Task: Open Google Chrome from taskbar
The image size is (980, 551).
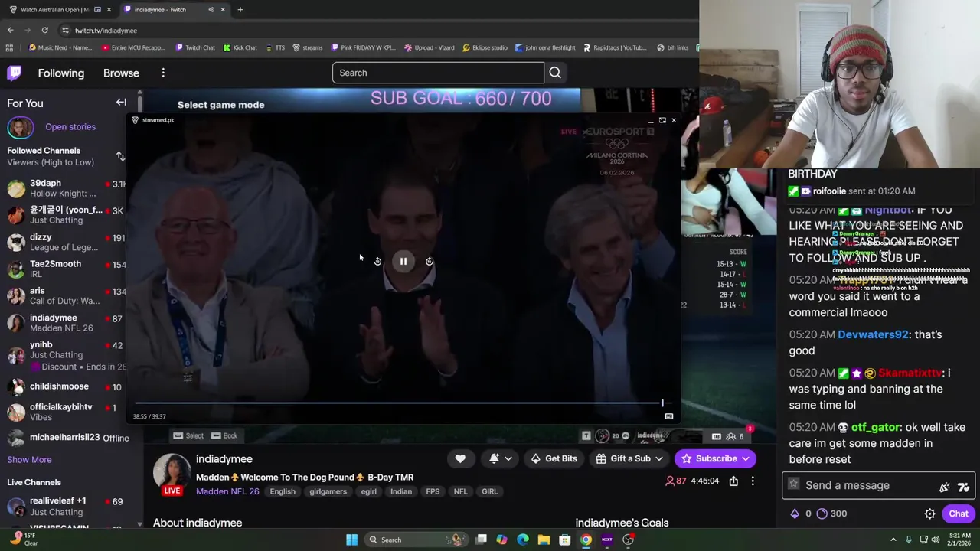Action: coord(586,540)
